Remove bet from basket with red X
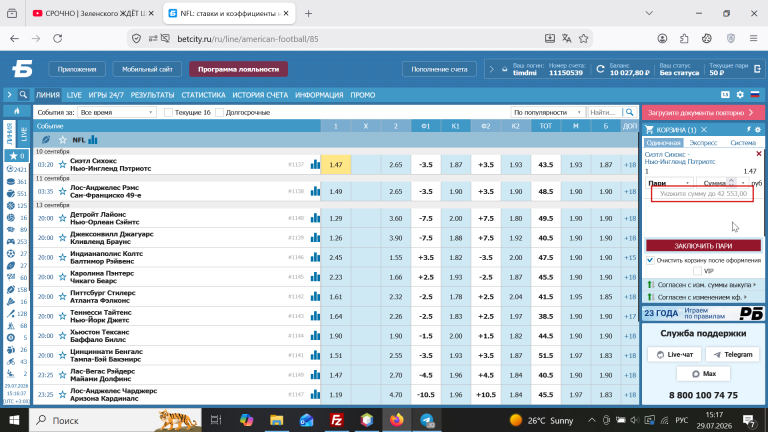The height and width of the screenshot is (432, 768). (759, 154)
